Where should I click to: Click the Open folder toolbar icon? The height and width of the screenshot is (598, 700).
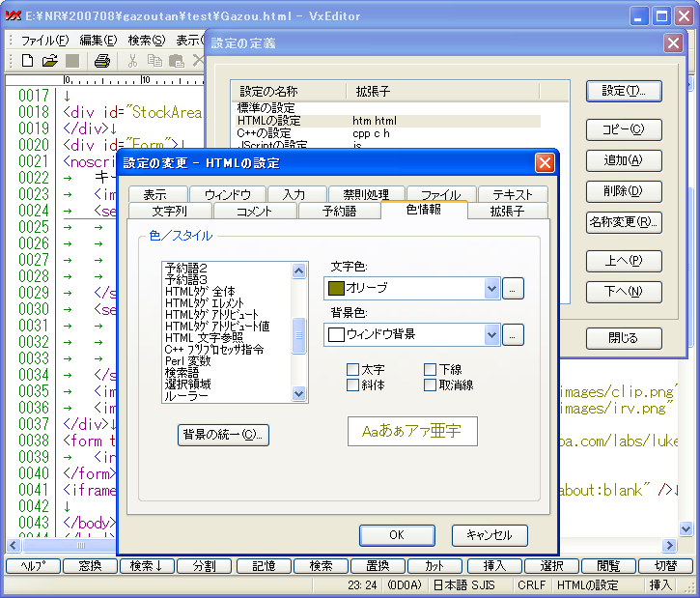click(x=50, y=60)
